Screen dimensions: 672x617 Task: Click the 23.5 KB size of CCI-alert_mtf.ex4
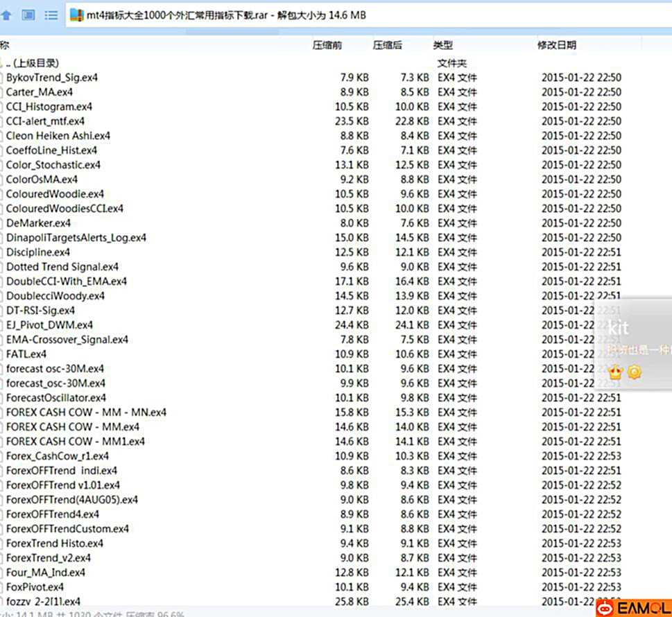pos(352,121)
